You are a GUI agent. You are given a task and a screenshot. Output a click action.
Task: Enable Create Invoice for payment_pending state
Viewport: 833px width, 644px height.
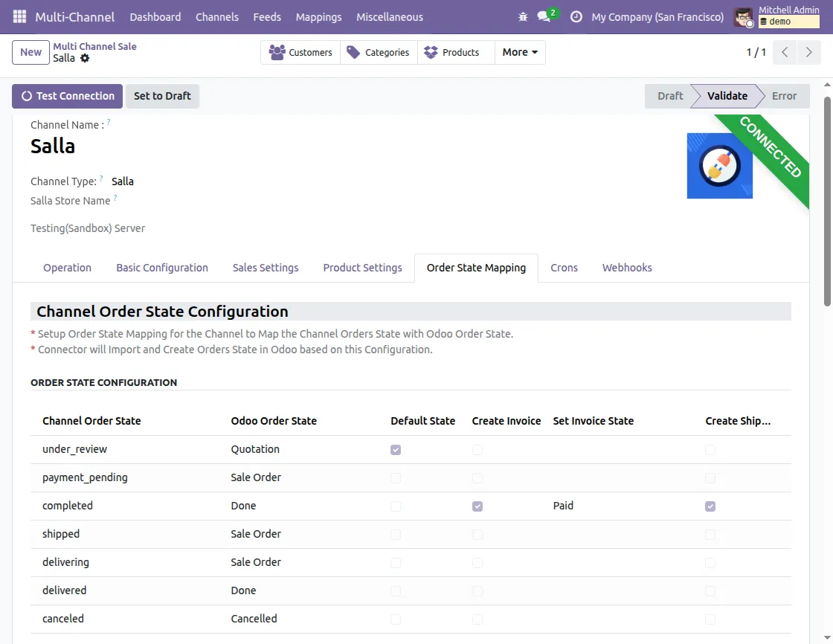pyautogui.click(x=477, y=477)
